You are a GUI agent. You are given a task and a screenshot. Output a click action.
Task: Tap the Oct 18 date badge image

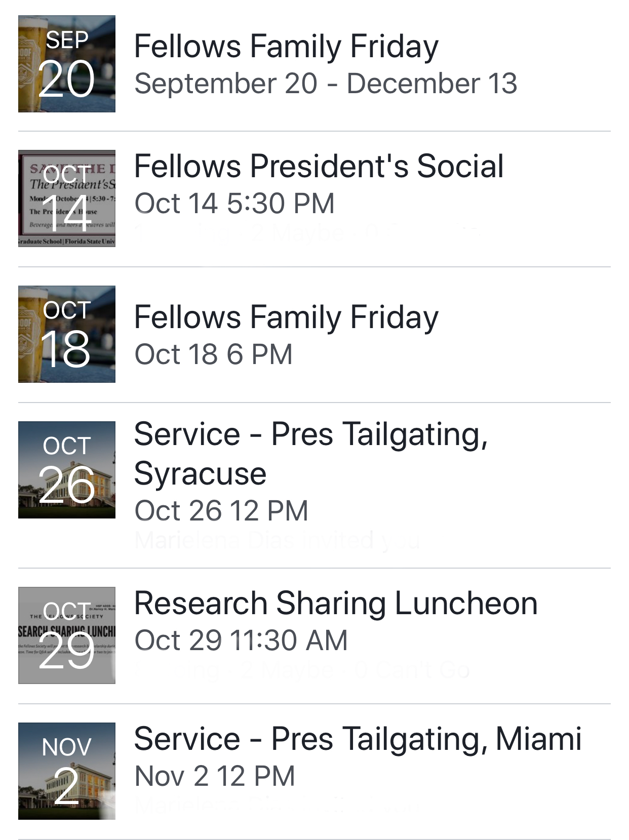coord(67,334)
